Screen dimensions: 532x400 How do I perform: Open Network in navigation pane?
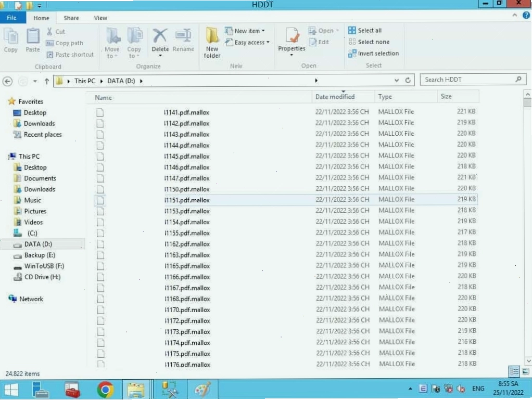[26, 299]
